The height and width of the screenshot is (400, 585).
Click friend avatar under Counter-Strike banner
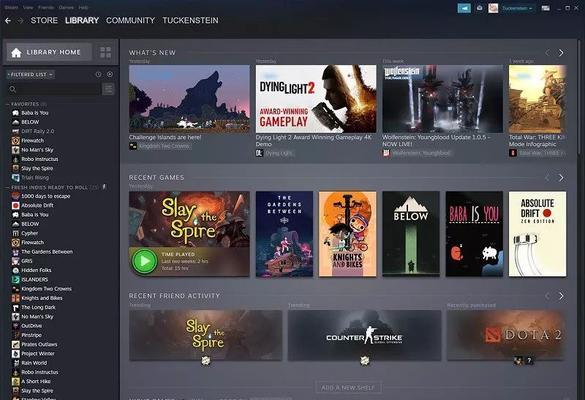point(365,361)
